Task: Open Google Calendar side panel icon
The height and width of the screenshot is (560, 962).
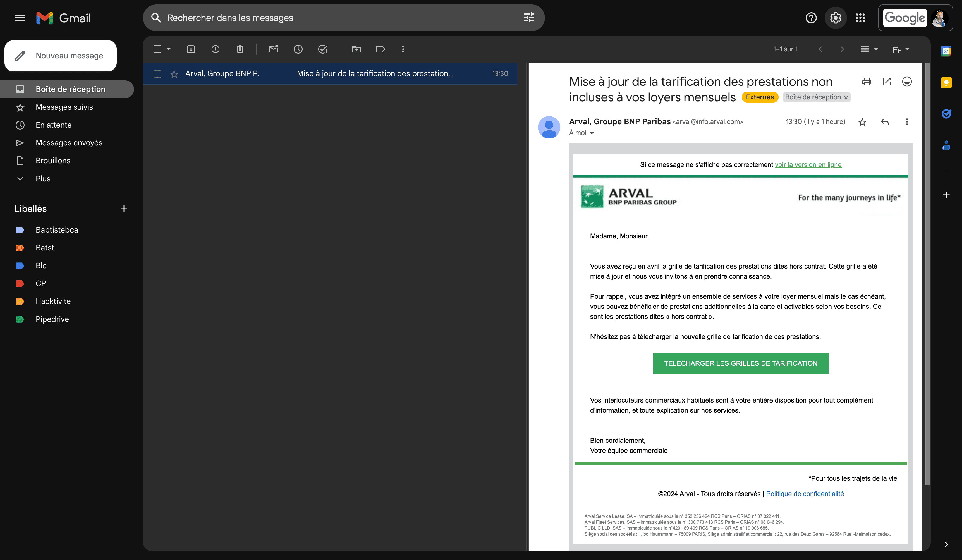Action: click(946, 51)
